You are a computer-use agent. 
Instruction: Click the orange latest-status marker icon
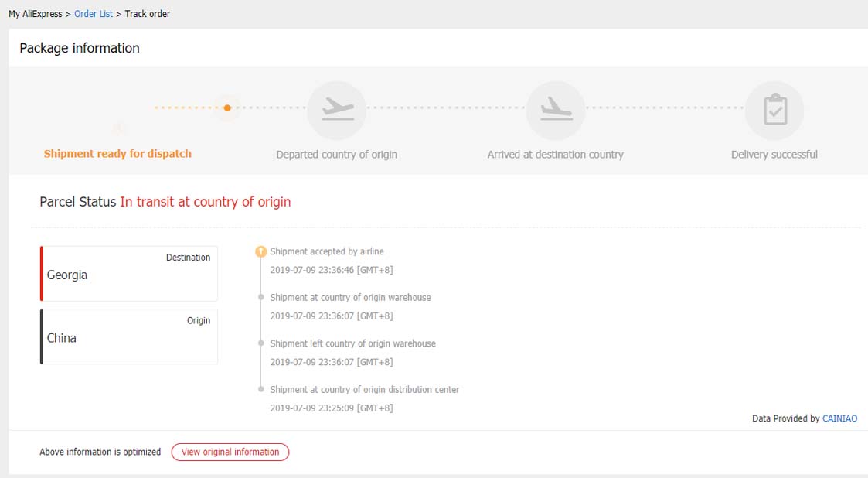261,251
